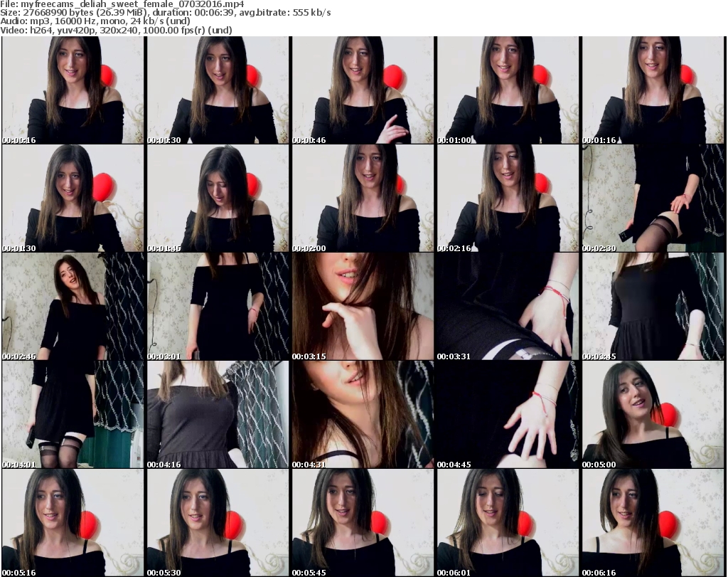Select the last frame at 00:06:16

click(653, 523)
